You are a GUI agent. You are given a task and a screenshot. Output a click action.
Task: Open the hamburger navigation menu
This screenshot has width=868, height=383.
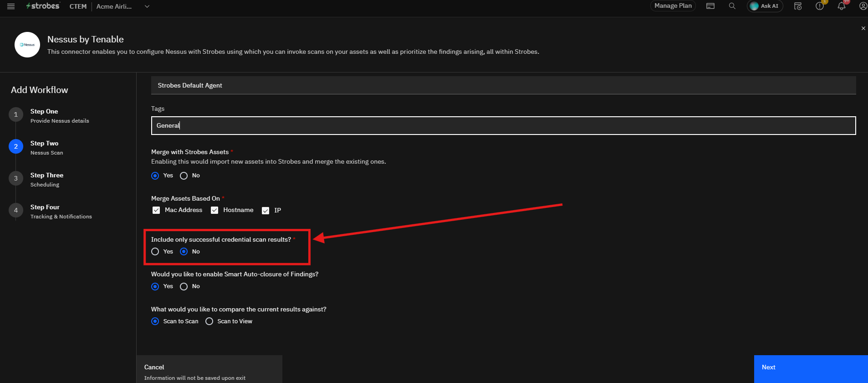(11, 6)
